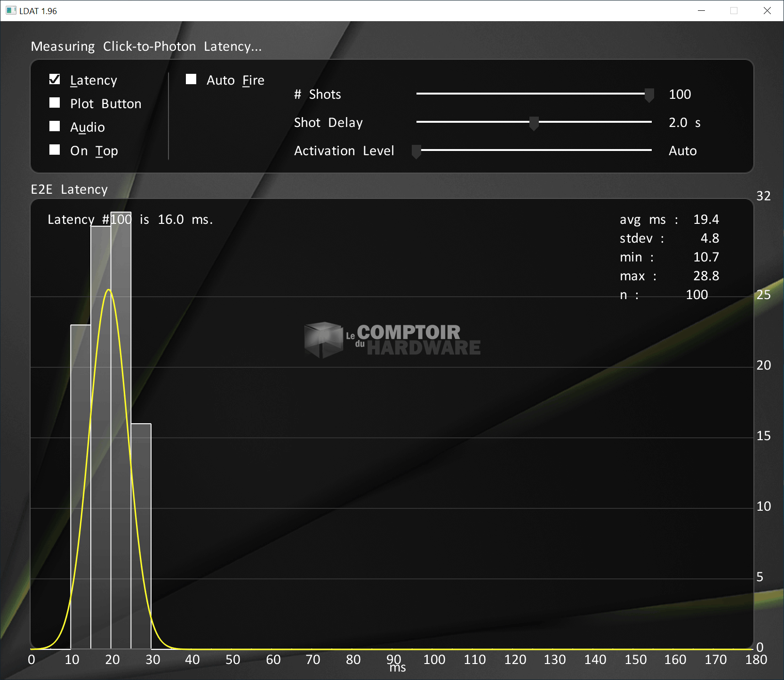Uncheck the Latency checkbox
Image resolution: width=784 pixels, height=680 pixels.
coord(55,79)
